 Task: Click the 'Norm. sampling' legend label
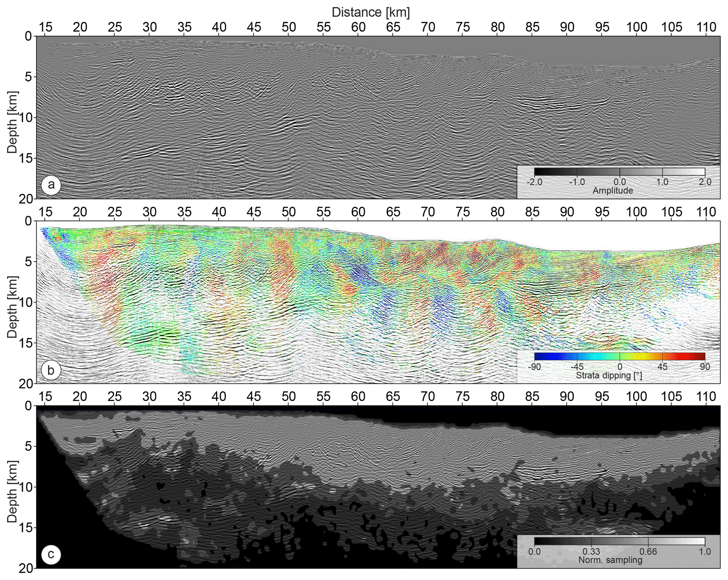click(x=610, y=560)
